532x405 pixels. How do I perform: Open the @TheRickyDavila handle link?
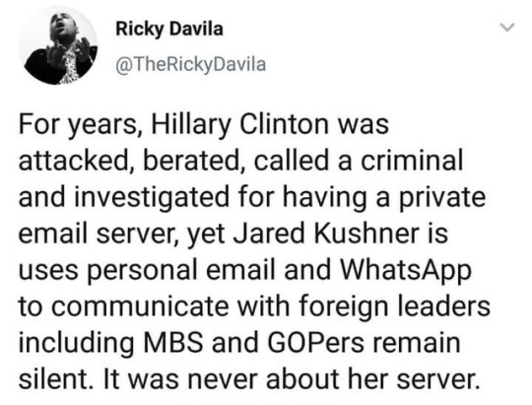coord(191,63)
